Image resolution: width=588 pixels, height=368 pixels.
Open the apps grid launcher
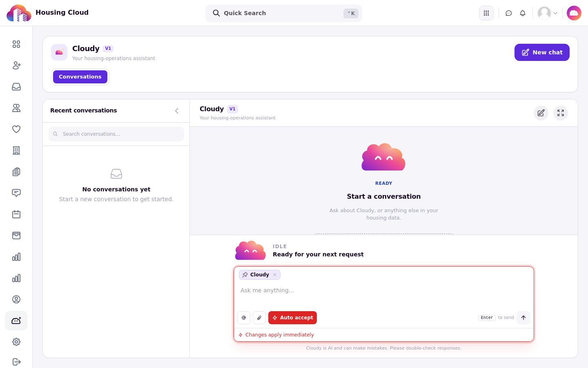pos(486,13)
